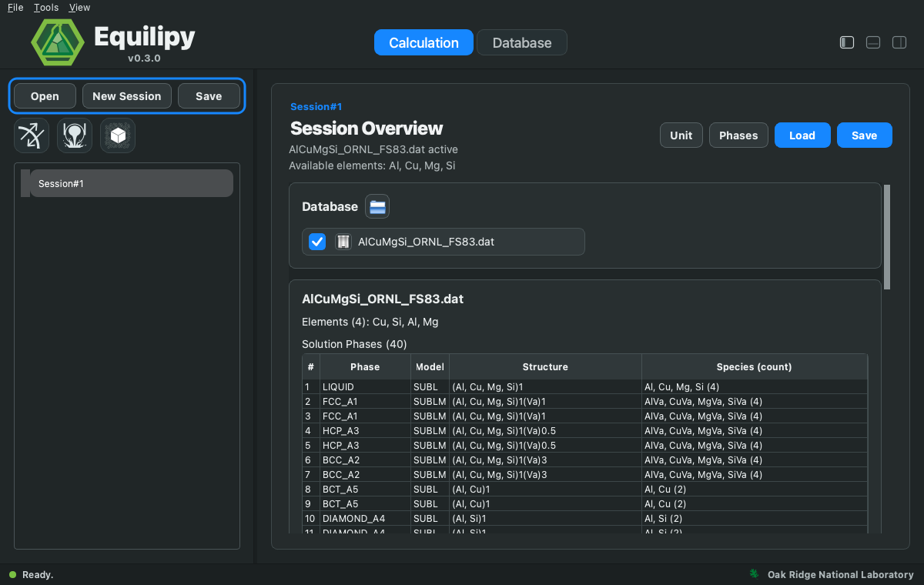Screen dimensions: 924x585
Task: Click the molten-metal pouring tool icon
Action: pos(75,135)
